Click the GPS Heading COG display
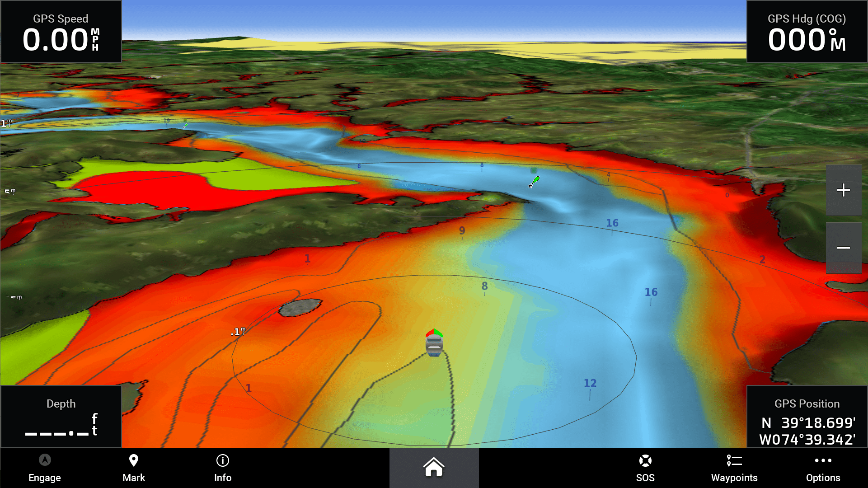 (x=806, y=32)
